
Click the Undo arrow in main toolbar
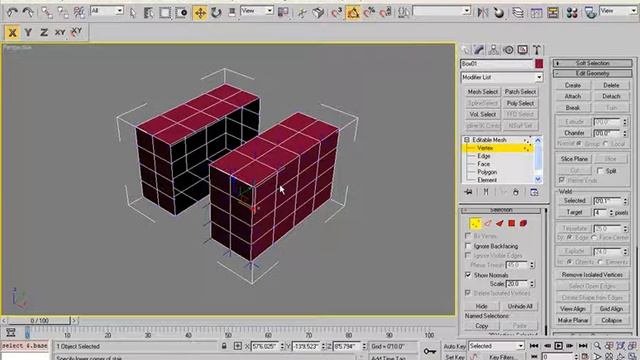coord(12,13)
